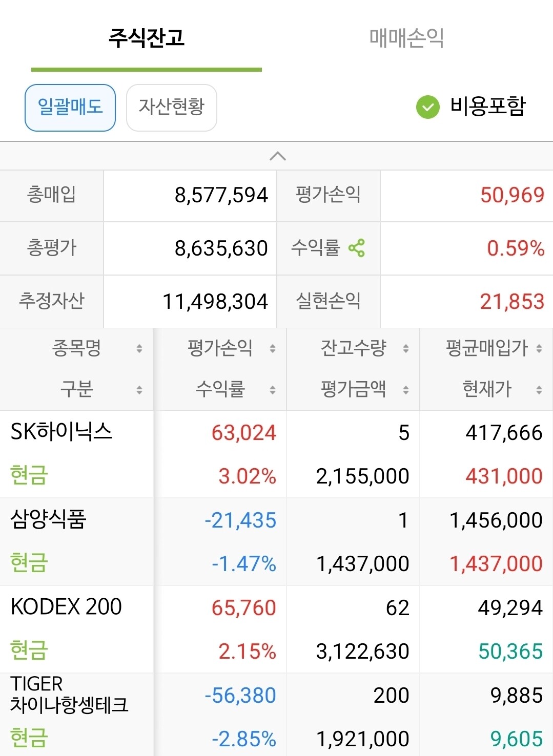Tap SK하이닉스 average price 417,666
The height and width of the screenshot is (756, 553).
(504, 433)
